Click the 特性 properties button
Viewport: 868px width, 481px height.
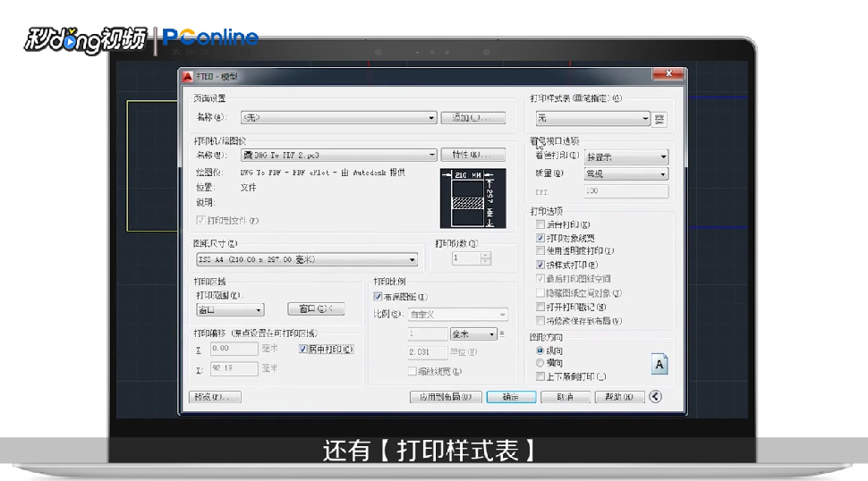[x=472, y=155]
